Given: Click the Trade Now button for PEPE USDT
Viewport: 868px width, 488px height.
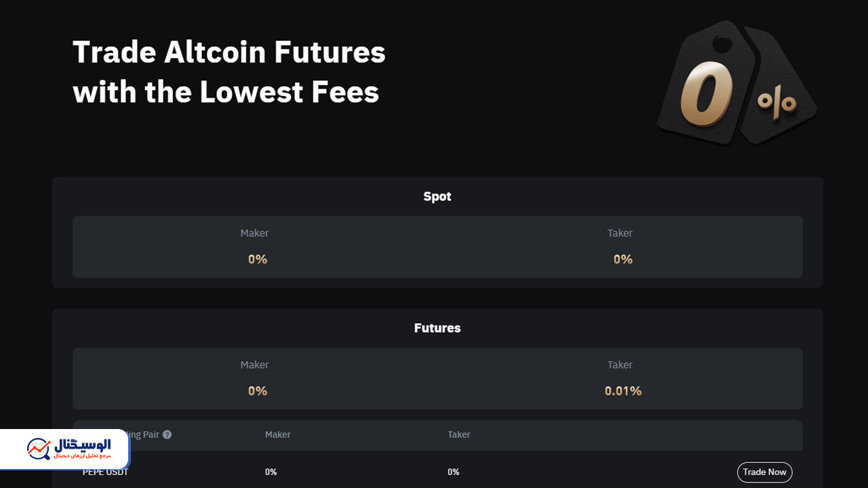Looking at the screenshot, I should [764, 472].
